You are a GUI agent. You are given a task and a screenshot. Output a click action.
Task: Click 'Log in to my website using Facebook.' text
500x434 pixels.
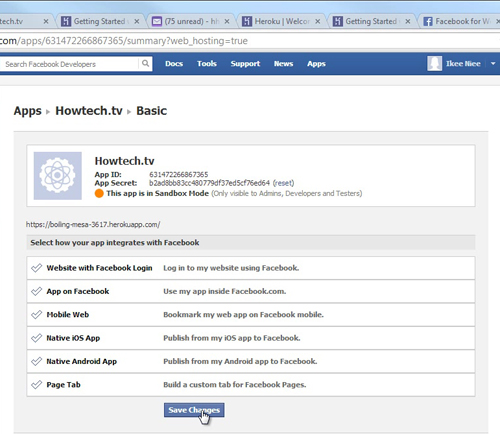point(231,268)
